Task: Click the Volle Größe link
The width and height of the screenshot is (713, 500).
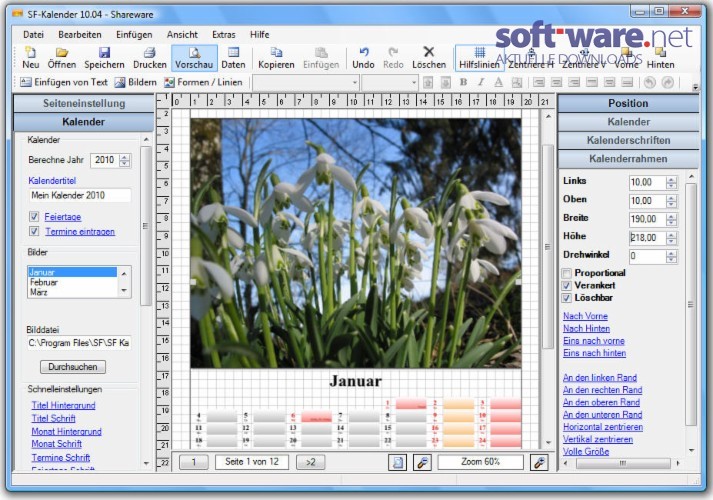Action: click(x=586, y=452)
